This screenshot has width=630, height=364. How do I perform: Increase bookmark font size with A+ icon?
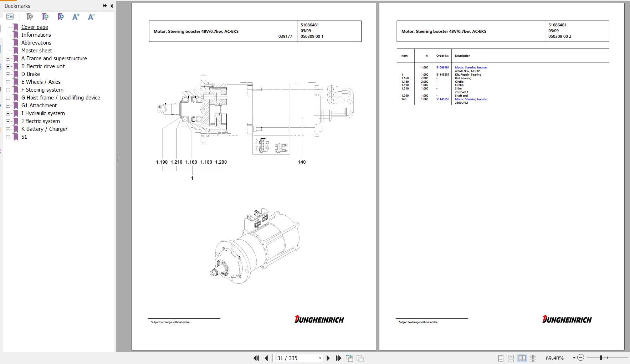pyautogui.click(x=76, y=17)
